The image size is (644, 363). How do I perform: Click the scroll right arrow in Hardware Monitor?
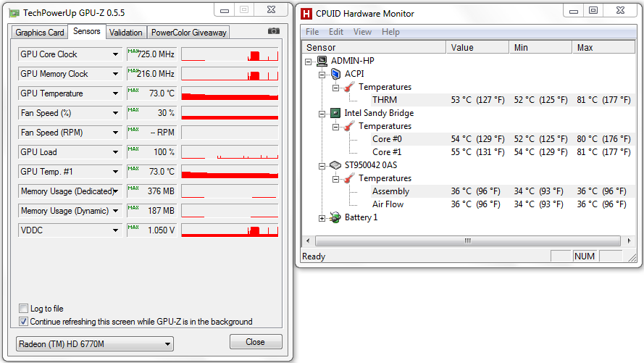[629, 241]
